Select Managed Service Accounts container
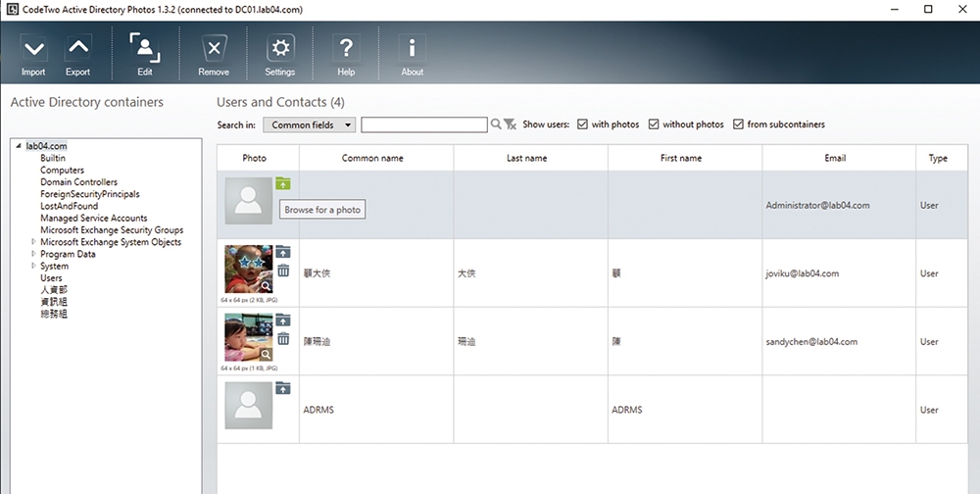The height and width of the screenshot is (494, 980). (94, 218)
